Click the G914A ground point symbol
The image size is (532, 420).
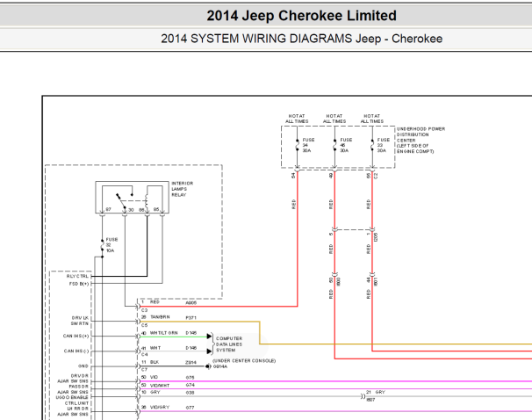(208, 366)
